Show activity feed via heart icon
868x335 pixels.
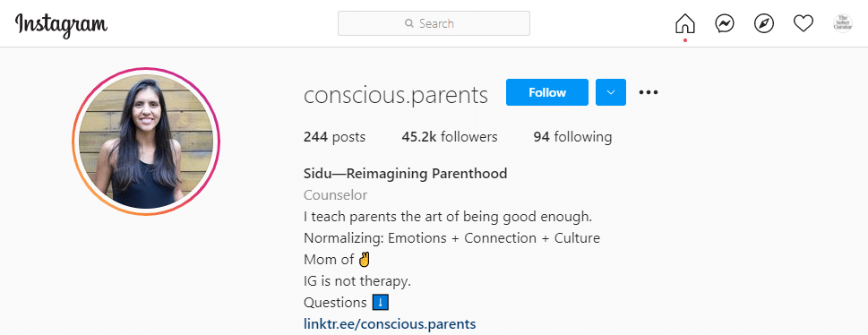[x=804, y=24]
